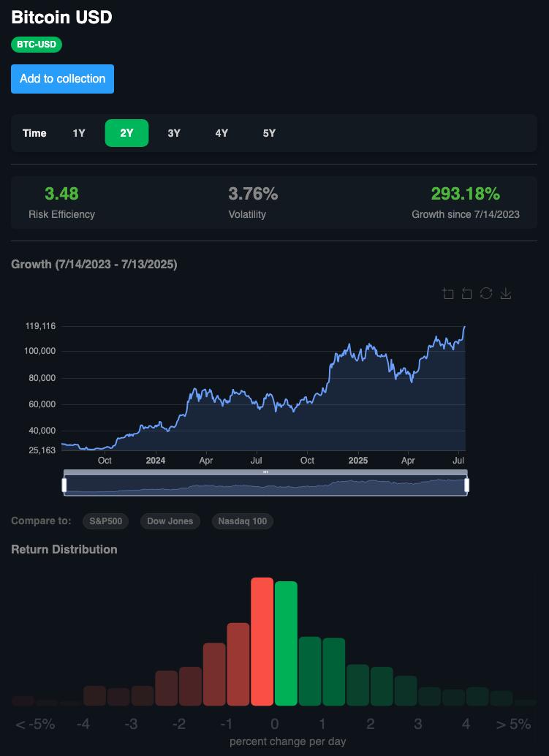The height and width of the screenshot is (756, 549).
Task: Open the 5Y view
Action: pos(269,133)
